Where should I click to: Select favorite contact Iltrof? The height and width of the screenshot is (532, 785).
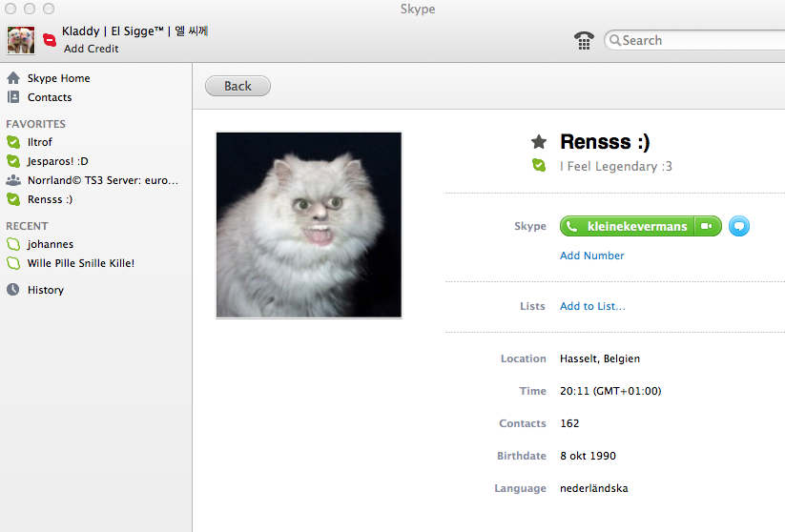click(39, 142)
